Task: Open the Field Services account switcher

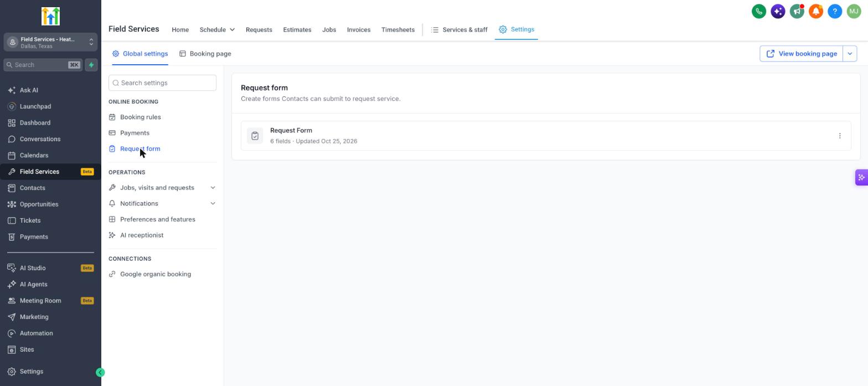Action: pyautogui.click(x=50, y=42)
